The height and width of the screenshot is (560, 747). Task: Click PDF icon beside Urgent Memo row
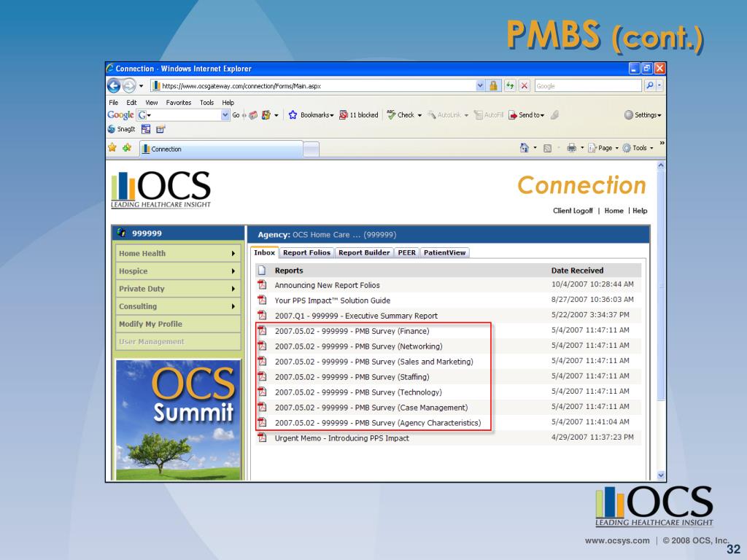(x=262, y=437)
